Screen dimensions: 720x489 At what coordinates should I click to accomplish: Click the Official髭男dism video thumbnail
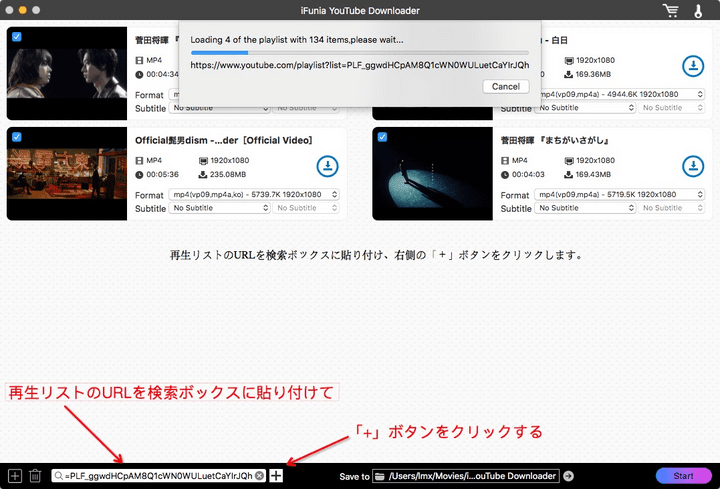click(x=67, y=174)
